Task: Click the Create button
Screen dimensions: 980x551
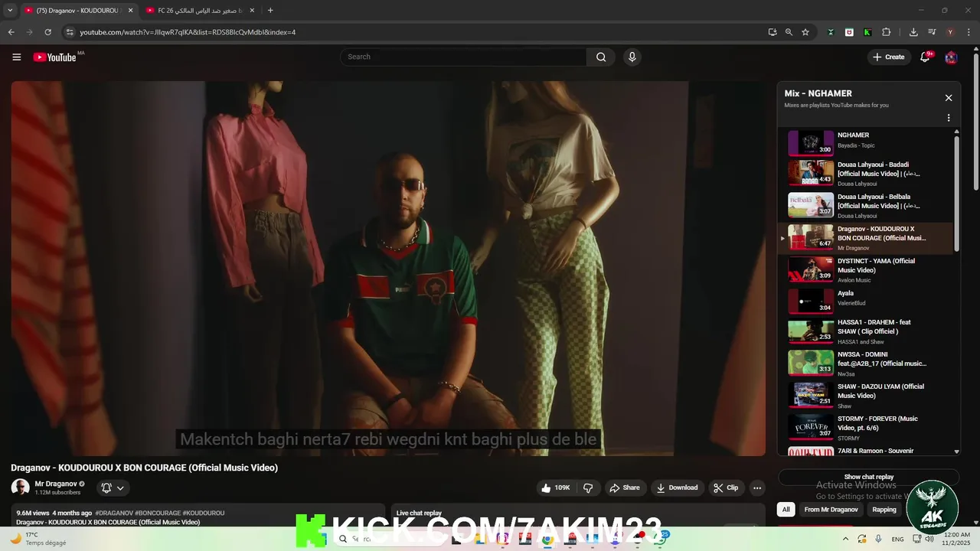Action: pos(888,57)
